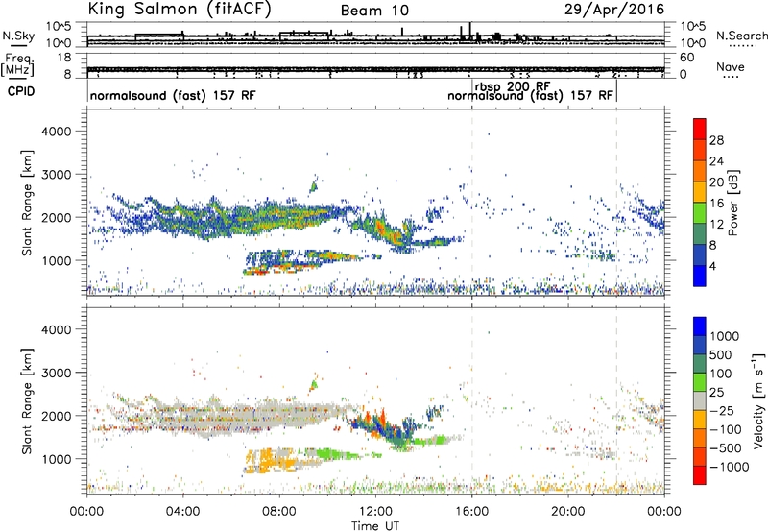Viewport: 768px width, 532px height.
Task: Pick the red bottom segment of the Velocity color bar
Action: click(700, 475)
